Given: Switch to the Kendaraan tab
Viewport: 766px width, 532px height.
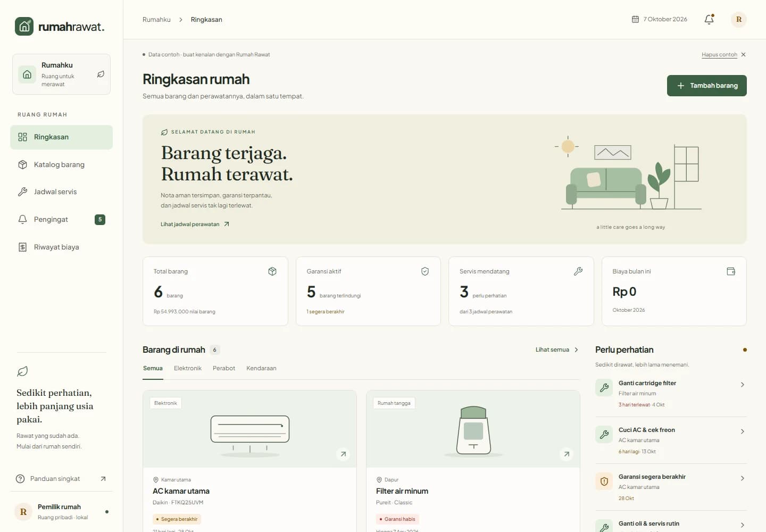Looking at the screenshot, I should tap(261, 369).
